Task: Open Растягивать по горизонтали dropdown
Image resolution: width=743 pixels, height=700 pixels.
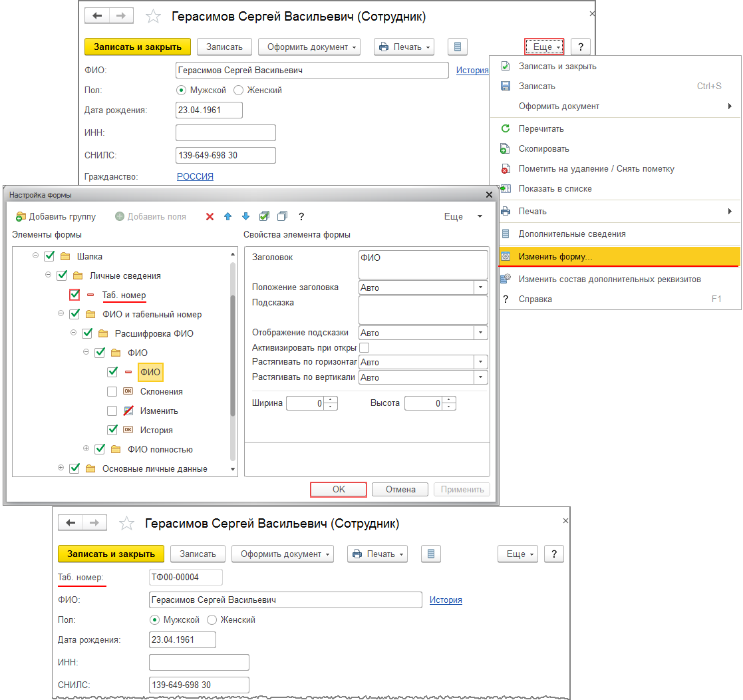Action: click(x=480, y=362)
